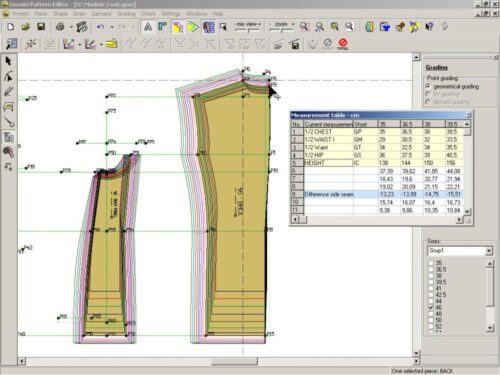Click the HEIGHT measurement cell
500x375 pixels.
(328, 163)
